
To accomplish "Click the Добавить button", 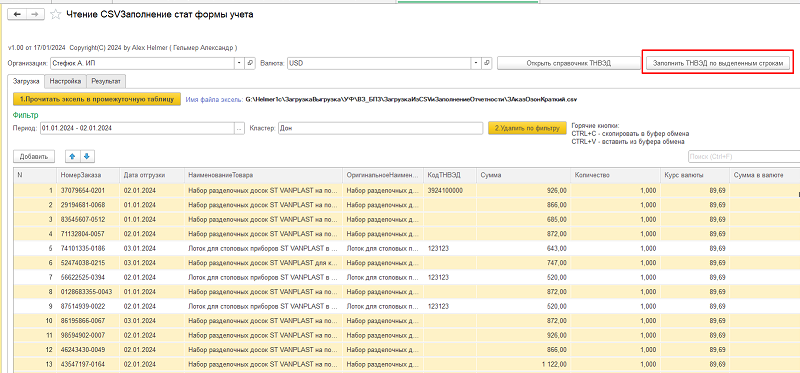I will click(34, 157).
